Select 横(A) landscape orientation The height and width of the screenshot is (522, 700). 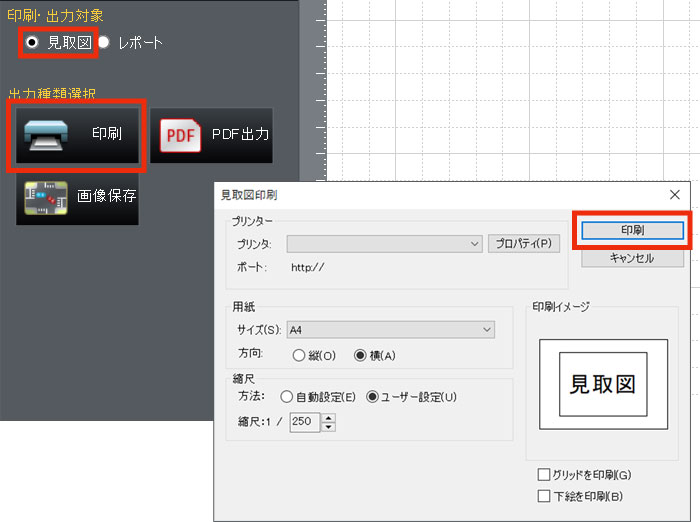(x=360, y=355)
